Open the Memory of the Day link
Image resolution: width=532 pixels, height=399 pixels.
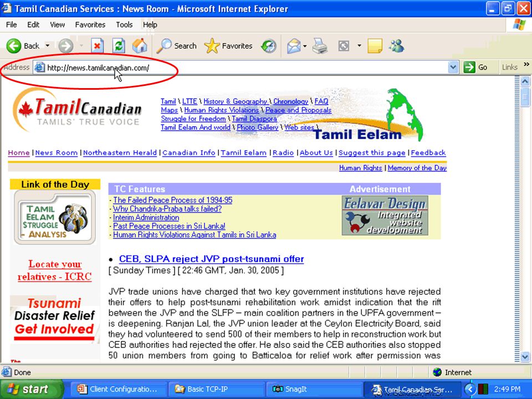417,168
